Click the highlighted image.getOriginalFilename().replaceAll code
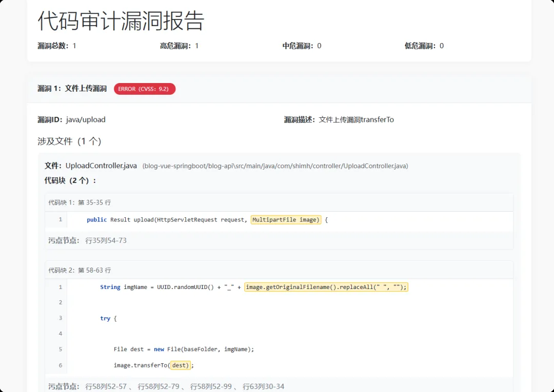 (326, 287)
